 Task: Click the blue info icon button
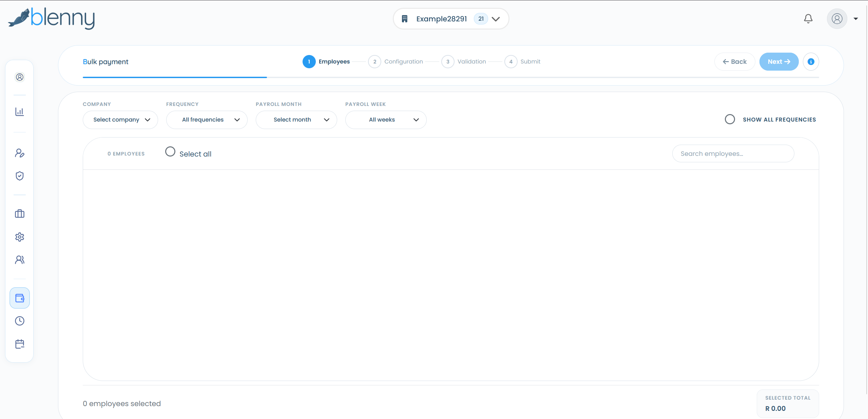811,61
